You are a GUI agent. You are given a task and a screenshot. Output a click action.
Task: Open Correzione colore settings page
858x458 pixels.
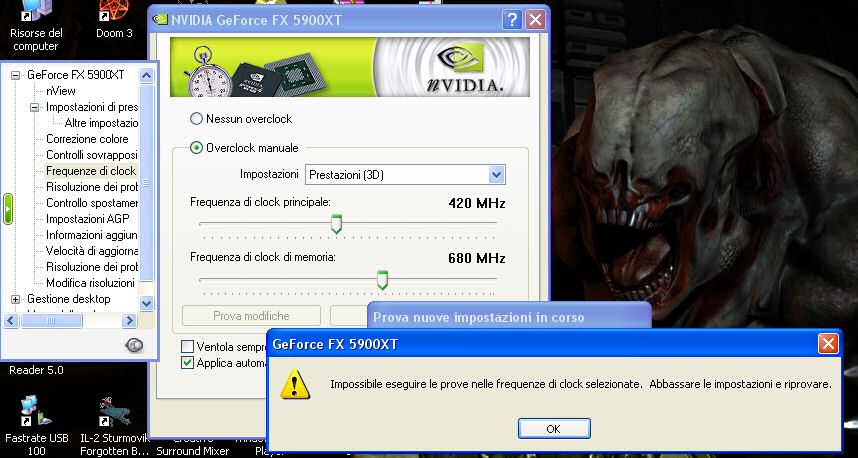click(x=87, y=139)
